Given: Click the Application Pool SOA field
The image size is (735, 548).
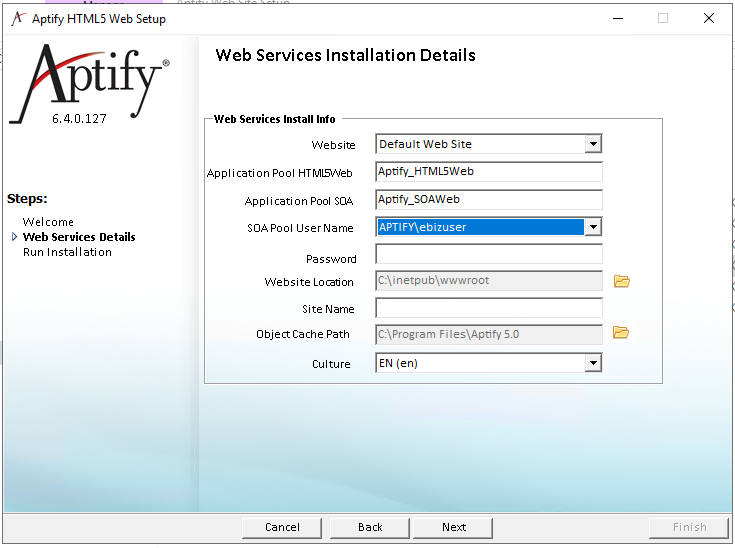Looking at the screenshot, I should click(488, 200).
